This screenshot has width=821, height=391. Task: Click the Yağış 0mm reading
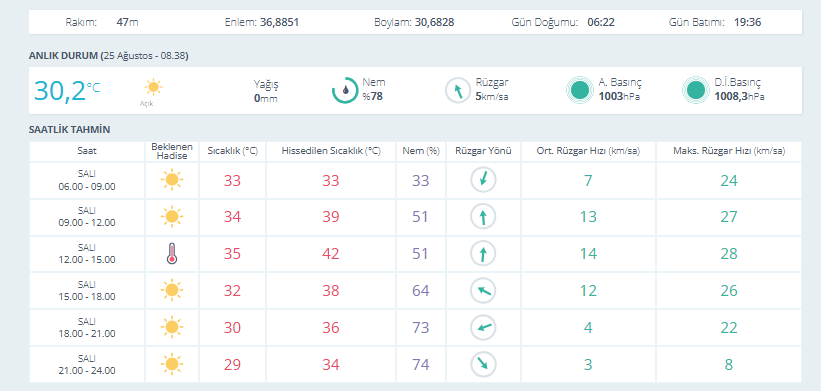tap(266, 91)
